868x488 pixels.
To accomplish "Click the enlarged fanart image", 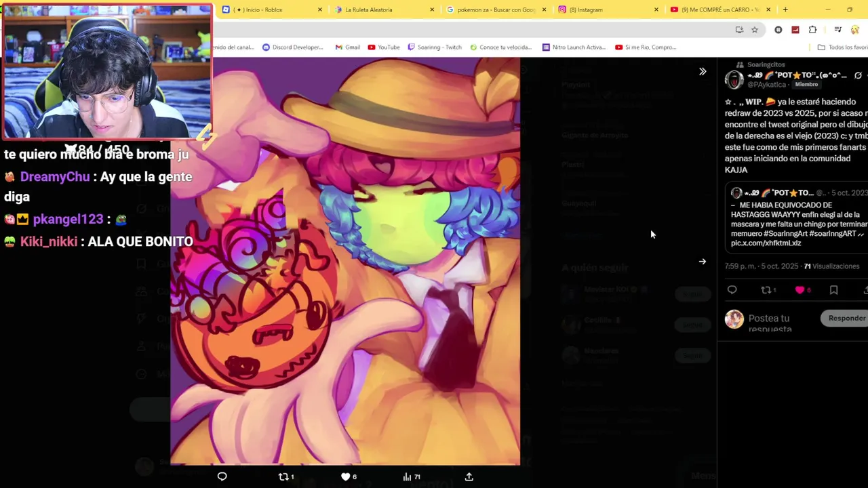I will click(x=345, y=261).
